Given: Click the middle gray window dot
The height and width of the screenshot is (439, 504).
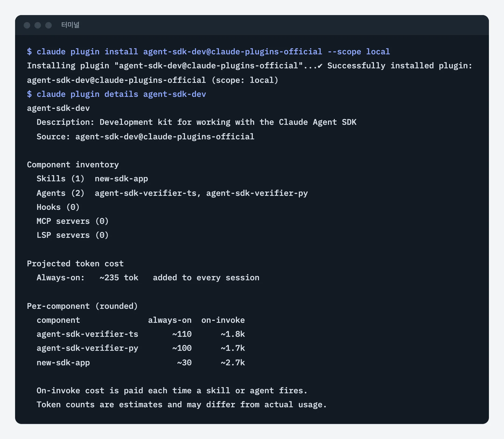Looking at the screenshot, I should click(38, 25).
